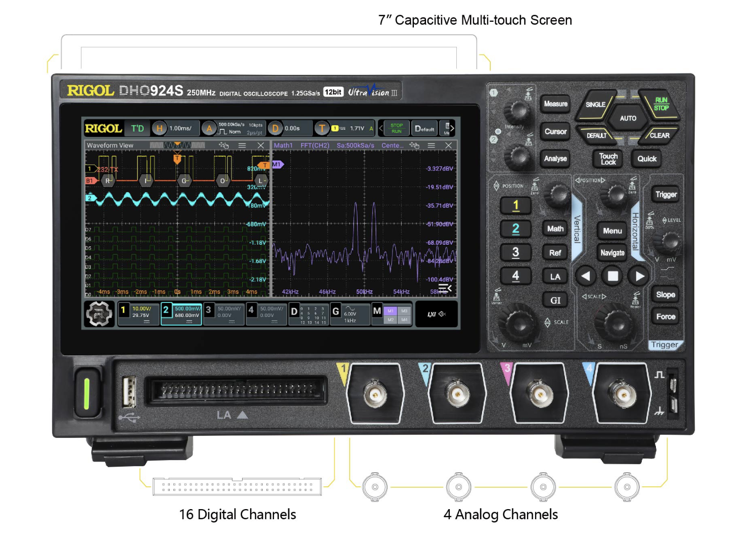Click the Trigger menu key
The width and height of the screenshot is (756, 545).
pos(666,195)
